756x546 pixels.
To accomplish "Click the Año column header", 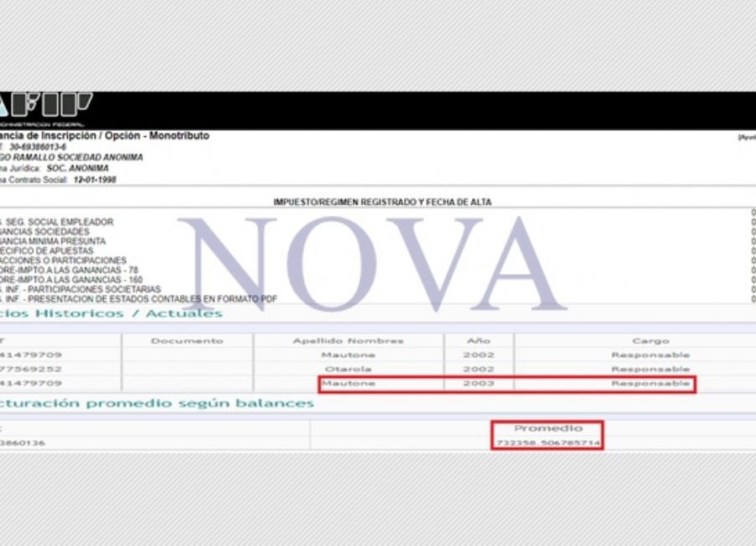I will 478,340.
